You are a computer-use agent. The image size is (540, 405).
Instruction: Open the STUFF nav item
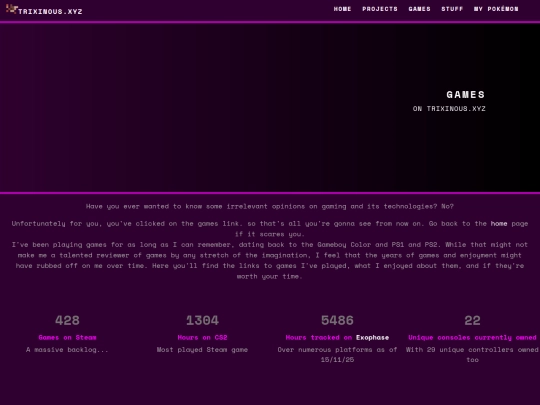pos(452,9)
